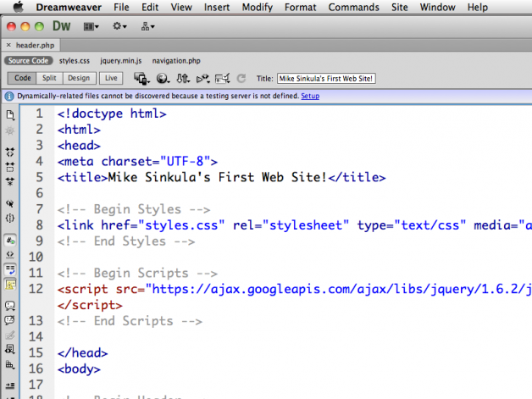Click the <!-- End Scripts --> comment
Screen dimensions: 532x399
point(130,321)
